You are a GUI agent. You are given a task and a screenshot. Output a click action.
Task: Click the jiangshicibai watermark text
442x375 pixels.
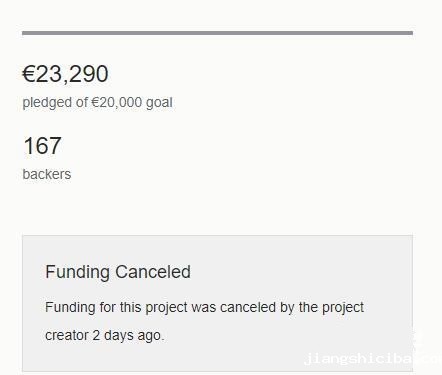pyautogui.click(x=373, y=359)
